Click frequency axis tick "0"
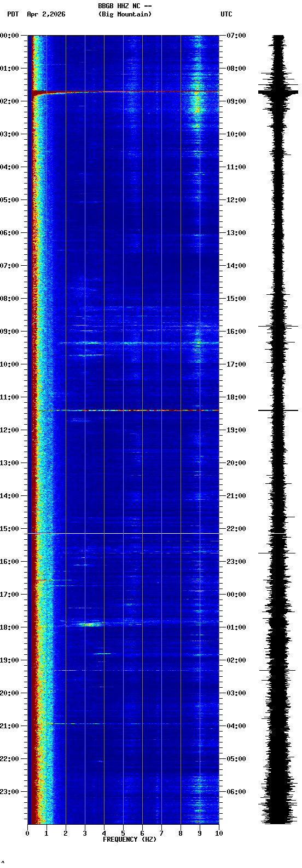The height and width of the screenshot is (868, 302). (x=27, y=833)
